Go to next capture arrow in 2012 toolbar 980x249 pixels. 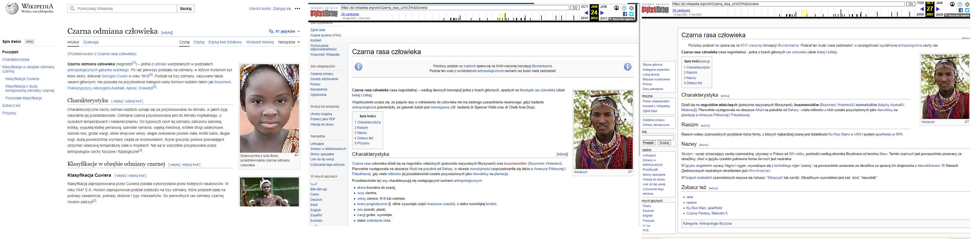(x=602, y=13)
